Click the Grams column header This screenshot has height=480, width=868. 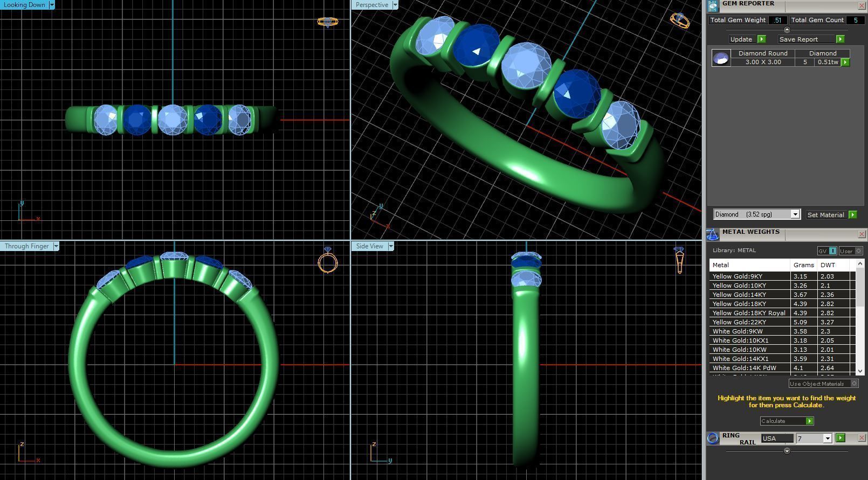(x=803, y=265)
